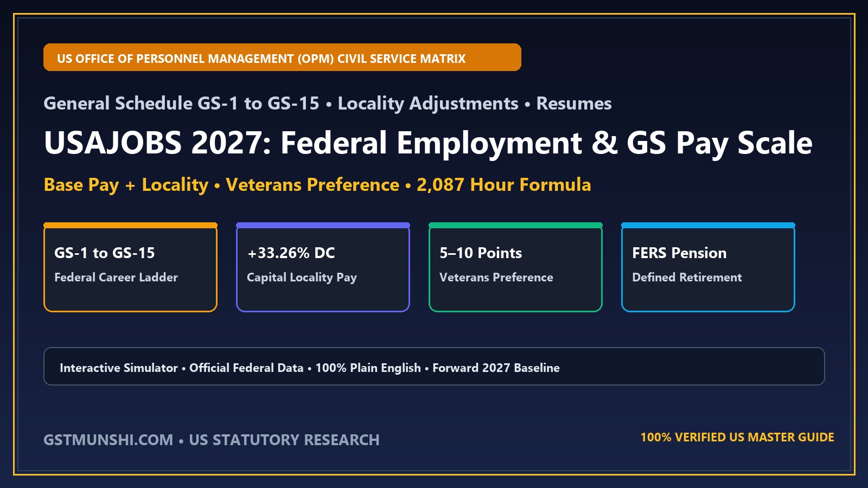
Task: Click the Capital Locality Pay caption
Action: (x=302, y=278)
